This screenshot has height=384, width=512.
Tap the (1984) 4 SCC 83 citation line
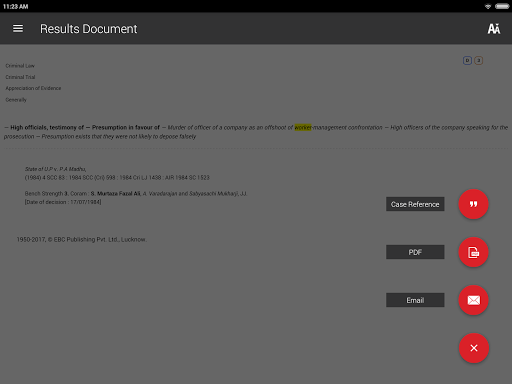coord(117,178)
